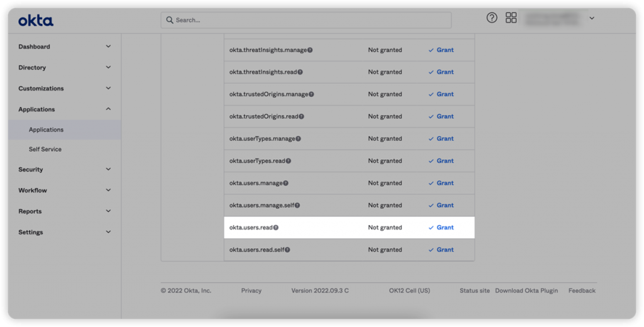The width and height of the screenshot is (644, 327).
Task: Grant the okta.trustedOrigins.manage scope
Action: [x=441, y=94]
